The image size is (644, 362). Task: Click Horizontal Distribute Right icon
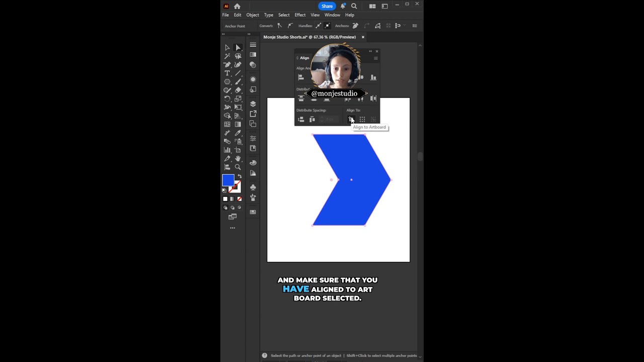click(x=373, y=99)
